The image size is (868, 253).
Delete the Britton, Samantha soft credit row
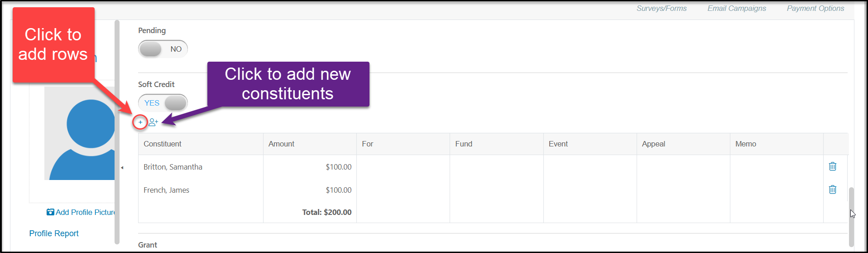click(x=832, y=166)
